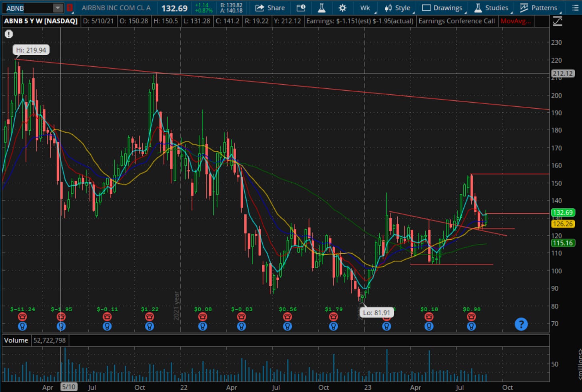Click the green 132.69 price axis tag
This screenshot has height=392, width=582.
(x=563, y=213)
